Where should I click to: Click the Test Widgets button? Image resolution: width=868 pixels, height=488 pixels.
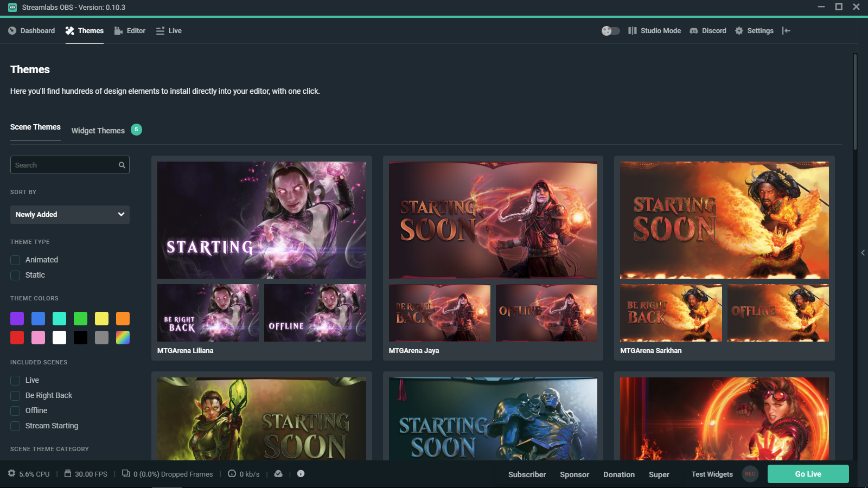click(x=712, y=474)
